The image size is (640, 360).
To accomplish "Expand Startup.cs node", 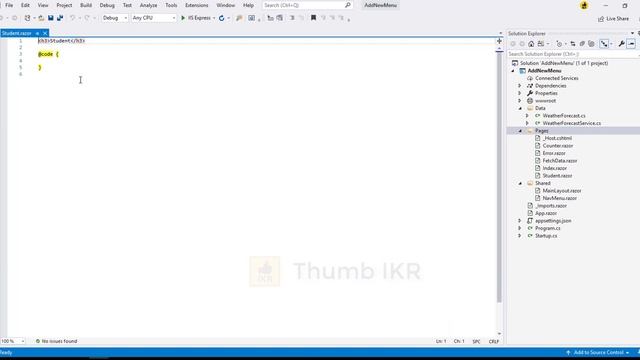I will pos(520,236).
